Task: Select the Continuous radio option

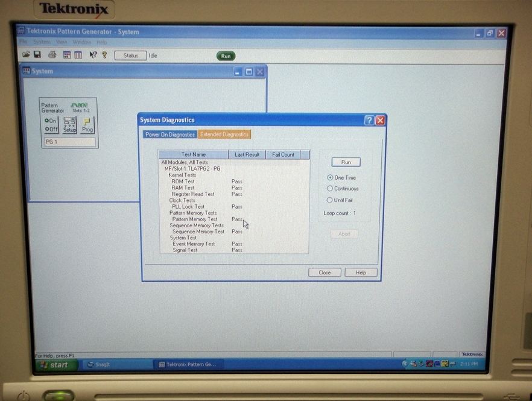Action: point(343,188)
